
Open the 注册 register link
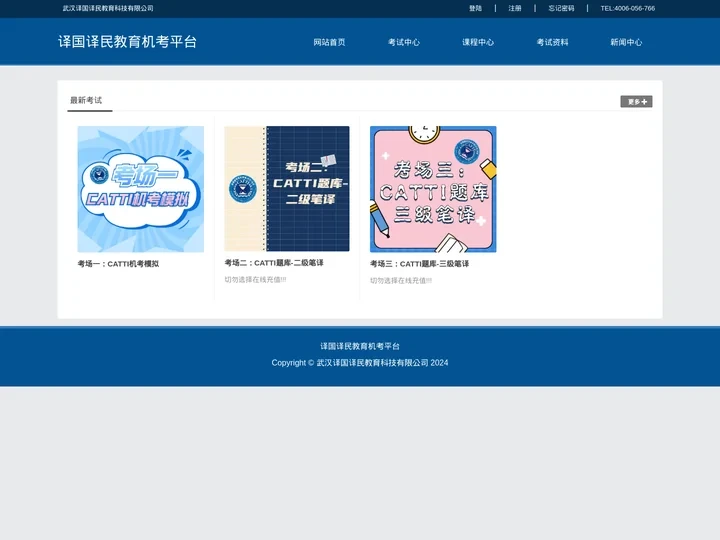(x=515, y=8)
